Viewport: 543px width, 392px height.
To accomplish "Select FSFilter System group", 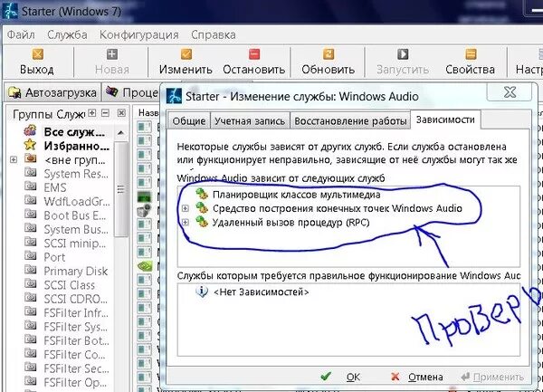I will click(x=76, y=327).
